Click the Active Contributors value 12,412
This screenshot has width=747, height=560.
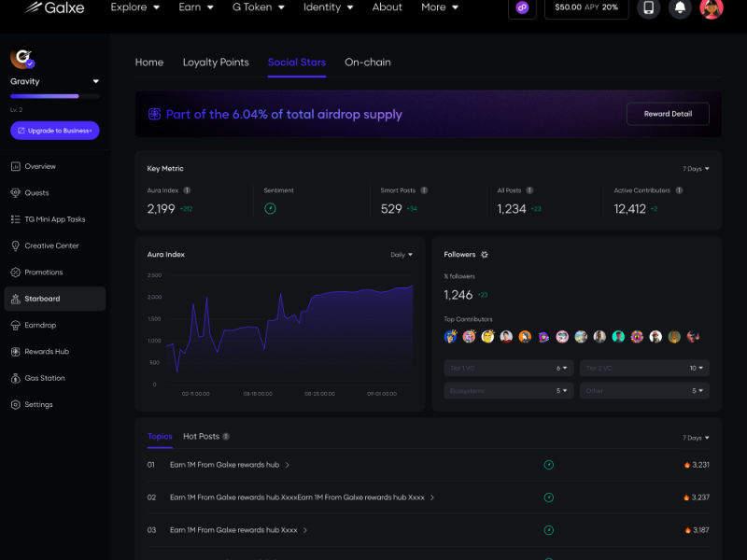(x=629, y=209)
